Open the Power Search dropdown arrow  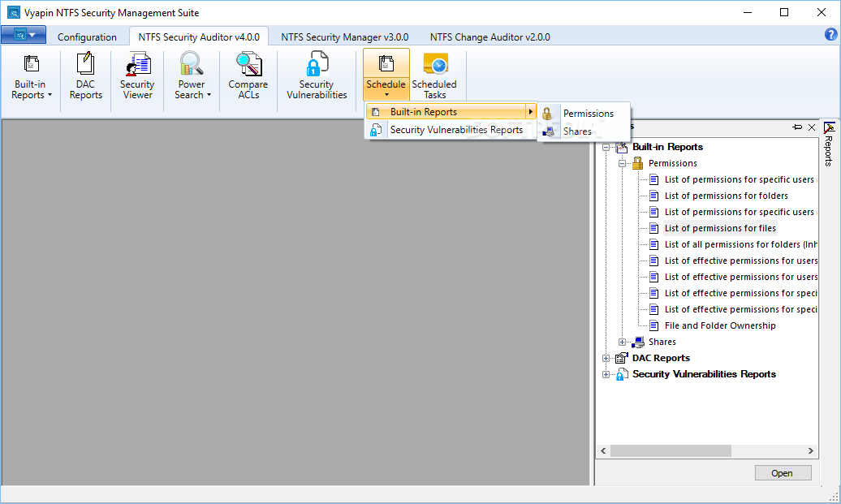[209, 95]
